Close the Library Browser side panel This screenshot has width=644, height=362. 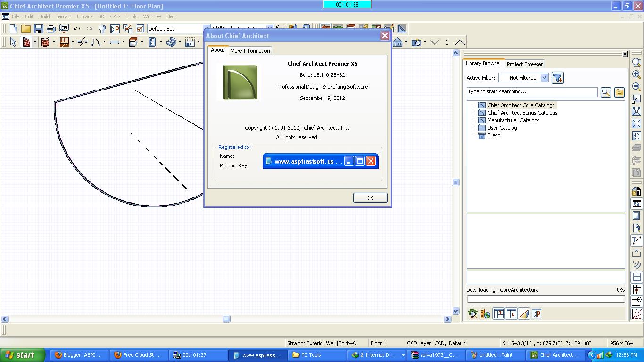(x=625, y=54)
